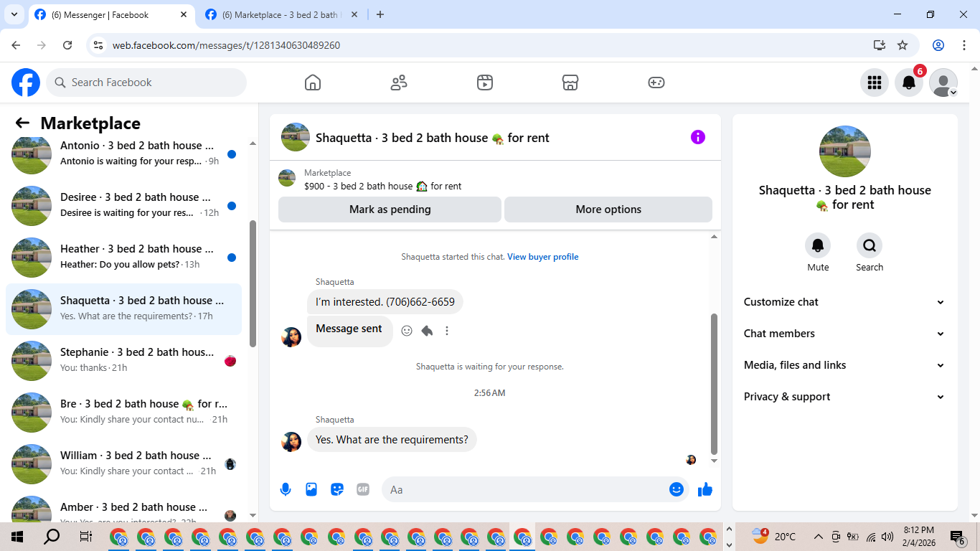Image resolution: width=980 pixels, height=551 pixels.
Task: Select the active Shaquetta conversation row
Action: 123,309
